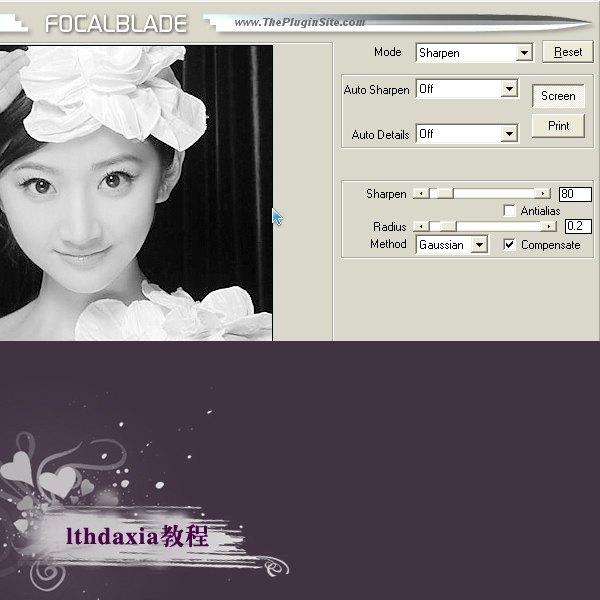Click the Sharpen slider right arrow
The image size is (600, 600).
point(543,194)
